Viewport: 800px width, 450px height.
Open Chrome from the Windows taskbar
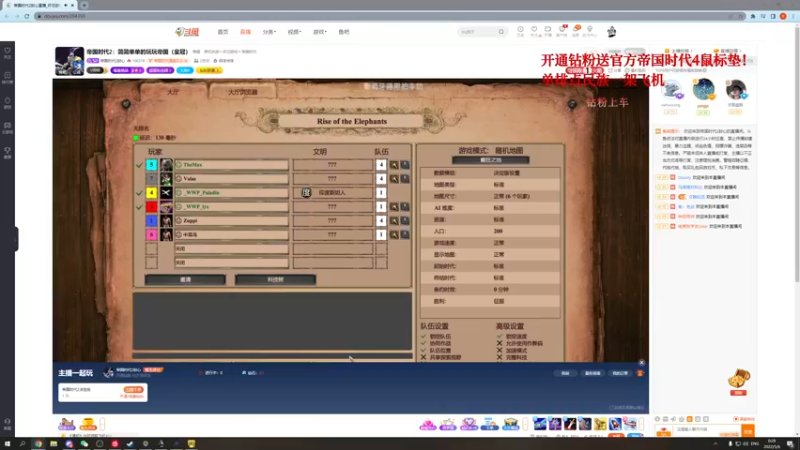point(38,444)
